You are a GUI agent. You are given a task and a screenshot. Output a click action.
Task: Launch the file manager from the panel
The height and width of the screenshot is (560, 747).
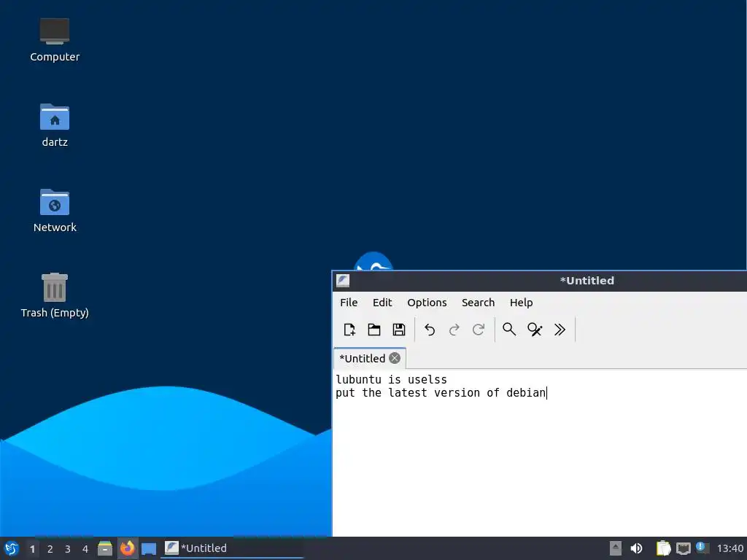click(105, 548)
